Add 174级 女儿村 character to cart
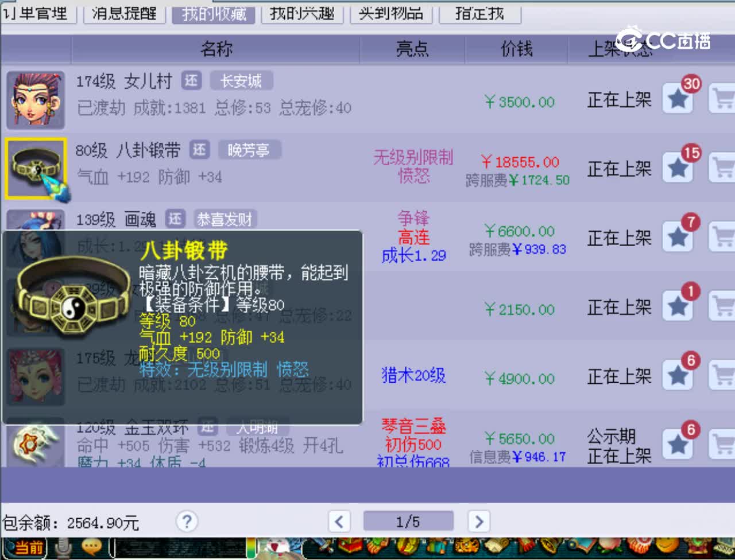 722,100
